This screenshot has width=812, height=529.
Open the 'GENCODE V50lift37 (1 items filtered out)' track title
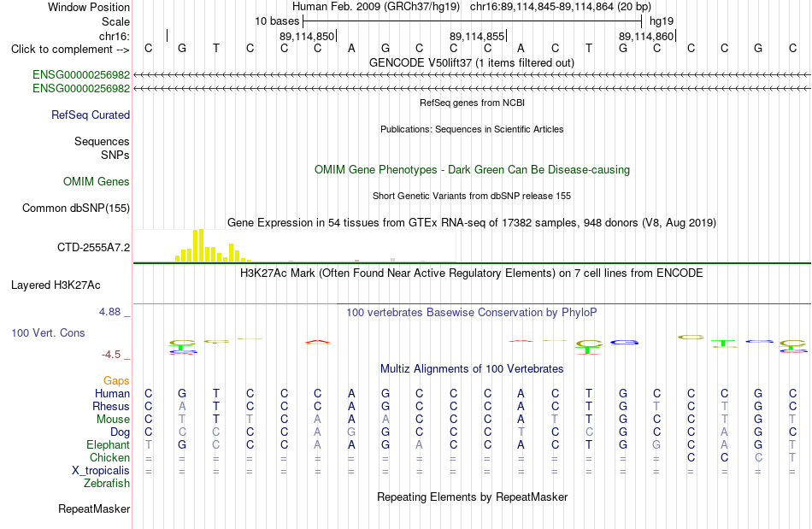coord(472,62)
